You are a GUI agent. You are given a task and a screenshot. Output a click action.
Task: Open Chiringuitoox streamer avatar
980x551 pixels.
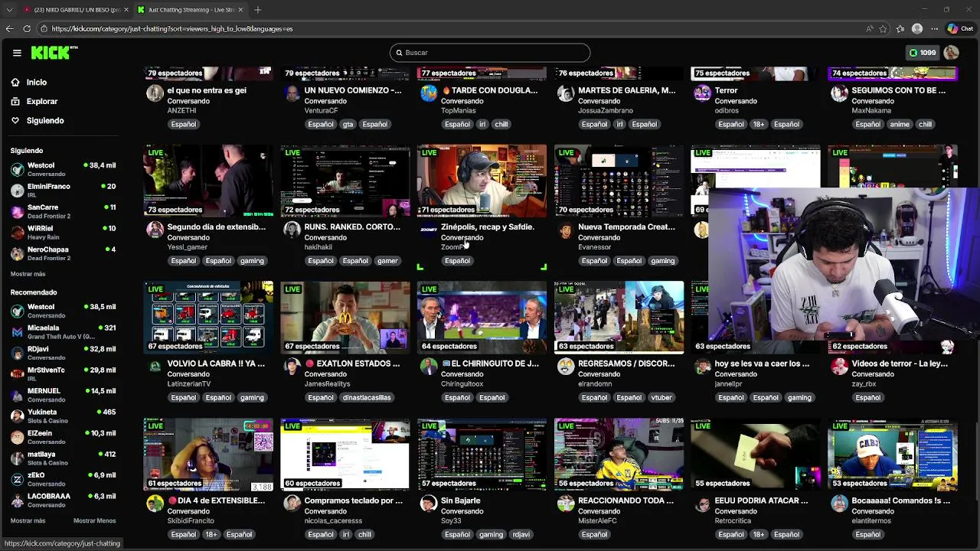pos(429,367)
